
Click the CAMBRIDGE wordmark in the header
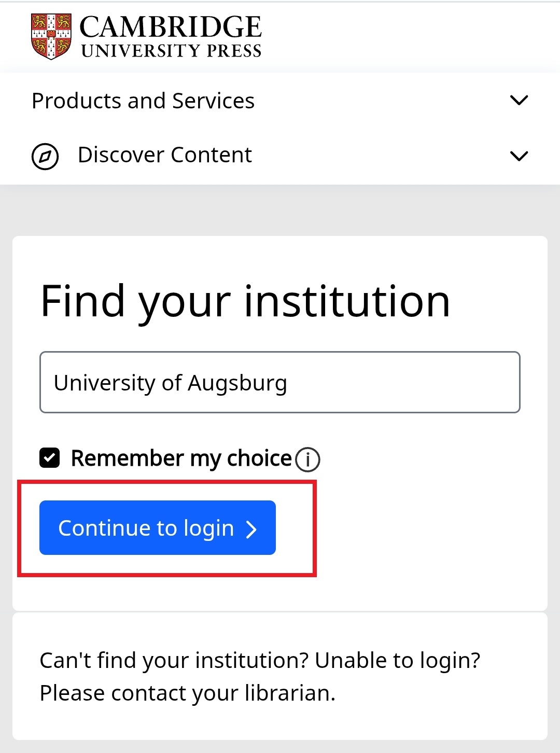170,27
